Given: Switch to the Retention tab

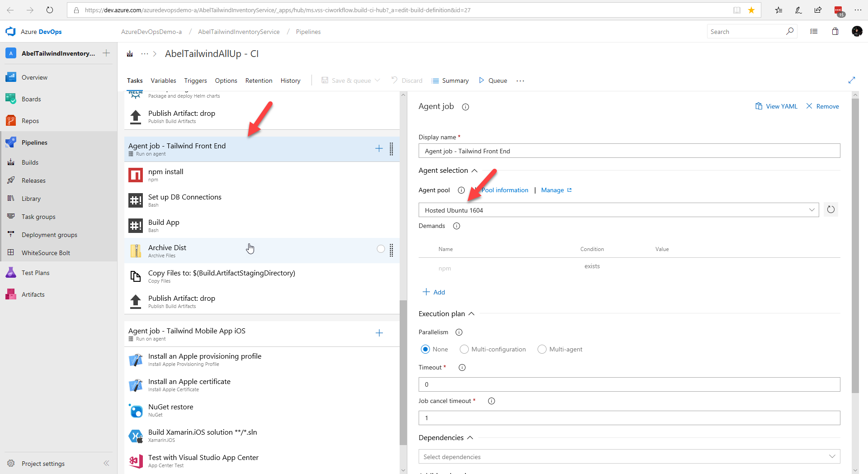Looking at the screenshot, I should tap(259, 81).
